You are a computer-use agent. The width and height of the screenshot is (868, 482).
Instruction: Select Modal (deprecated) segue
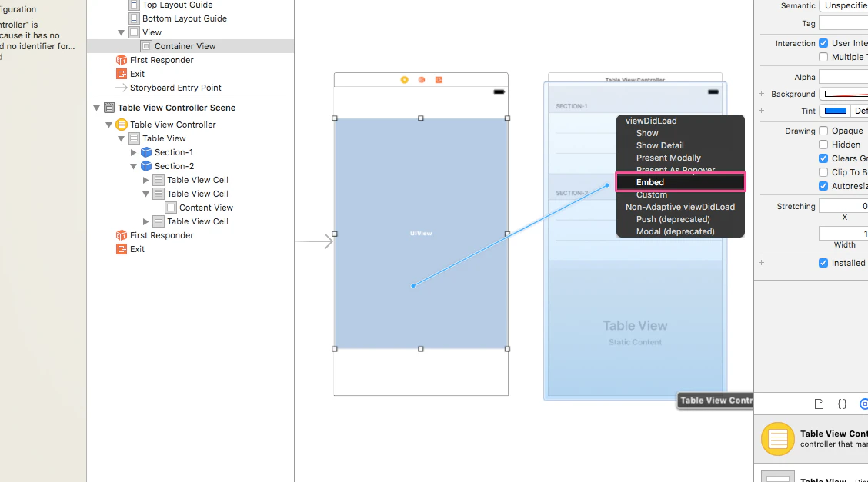(x=675, y=231)
